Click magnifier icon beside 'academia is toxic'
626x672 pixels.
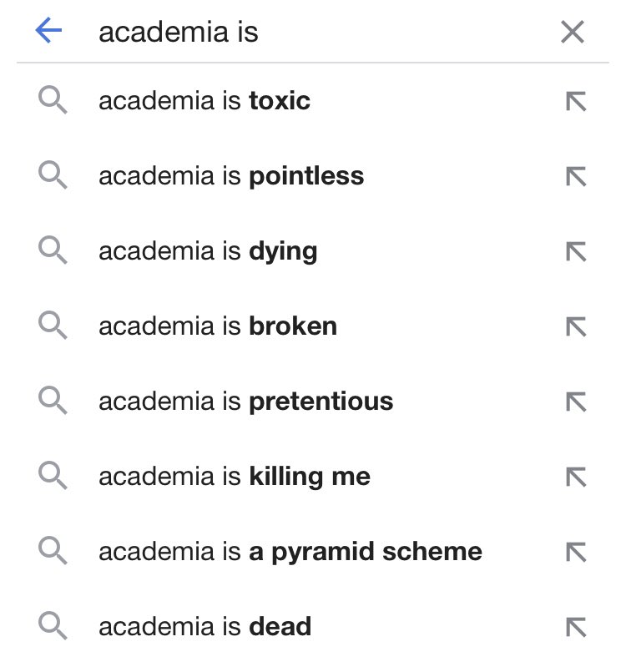click(x=53, y=100)
